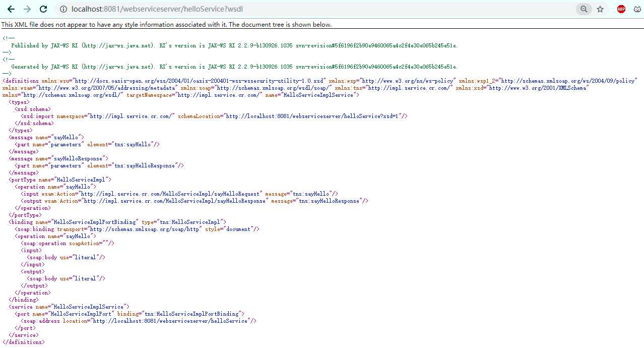Reload the WSDL page
The height and width of the screenshot is (348, 644).
pos(43,9)
